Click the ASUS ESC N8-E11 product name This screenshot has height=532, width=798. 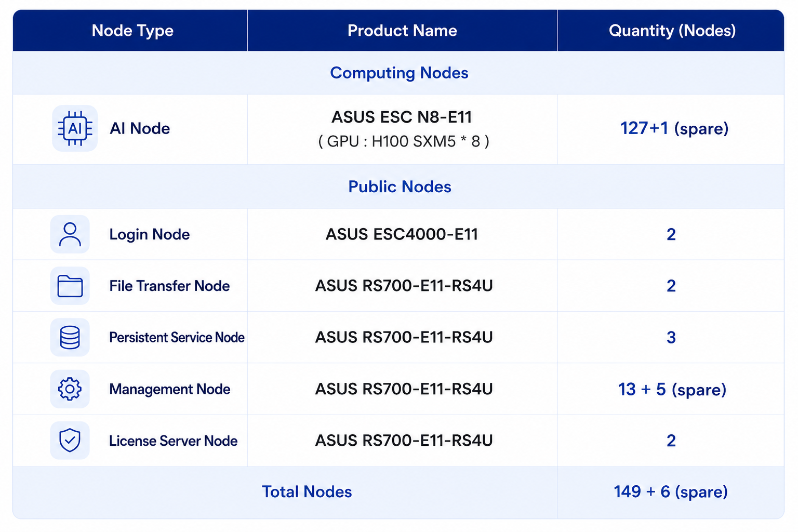click(402, 117)
